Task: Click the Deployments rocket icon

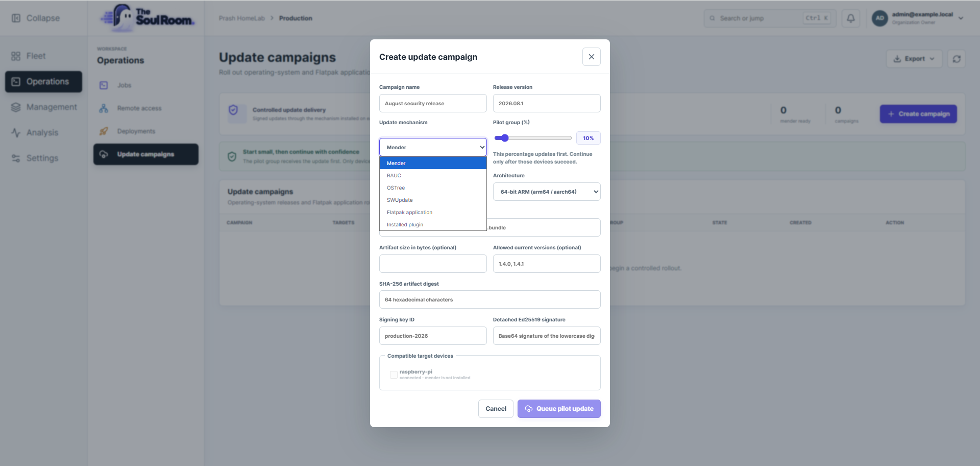Action: 104,131
